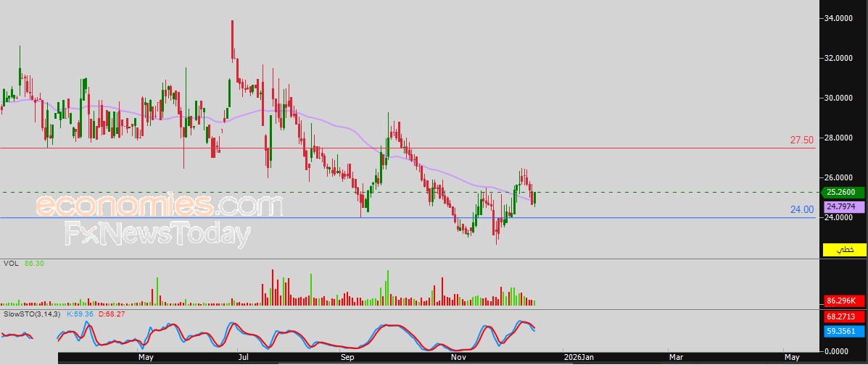This screenshot has width=868, height=365.
Task: Click the economies.com watermark logo
Action: [x=160, y=206]
